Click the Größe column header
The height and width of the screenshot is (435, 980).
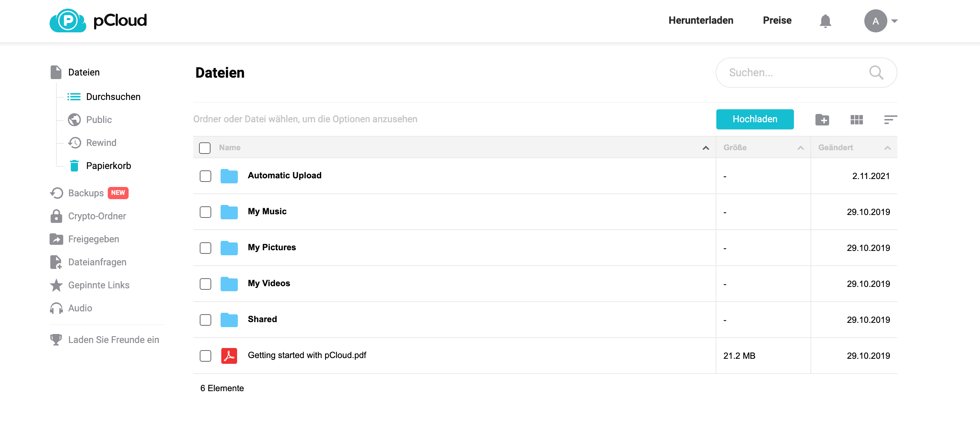pos(735,148)
